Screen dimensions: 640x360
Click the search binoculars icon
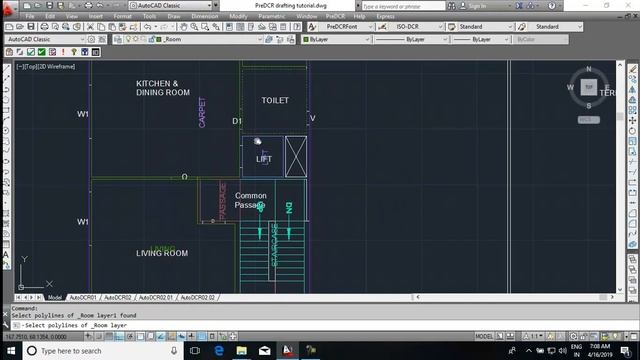451,6
